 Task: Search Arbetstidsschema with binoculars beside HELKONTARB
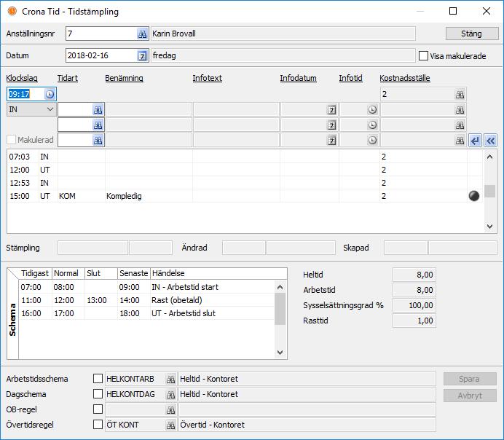170,379
